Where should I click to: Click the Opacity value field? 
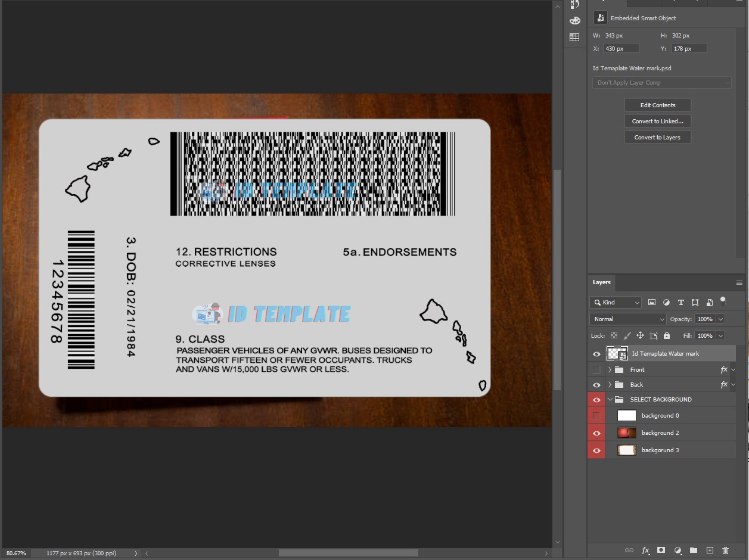click(x=705, y=319)
